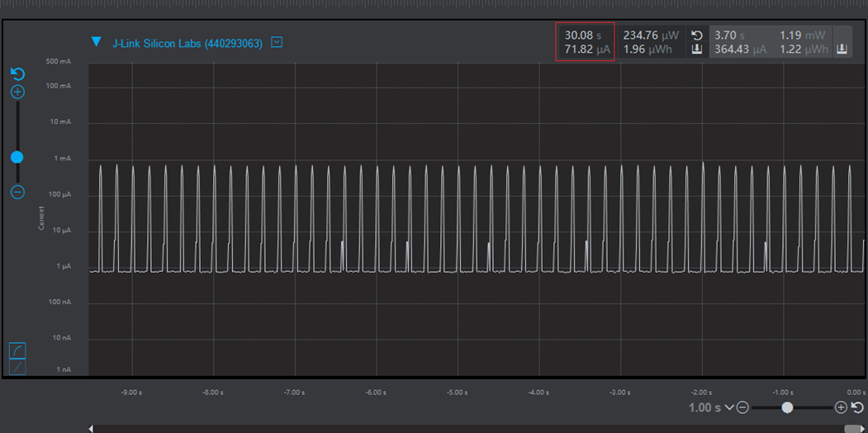Open the 1.00 s time scale dropdown

[x=711, y=407]
